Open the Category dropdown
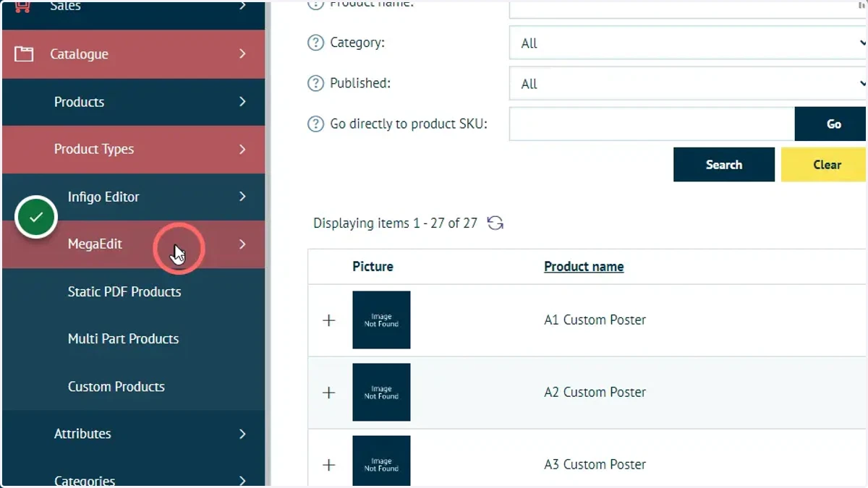Image resolution: width=868 pixels, height=488 pixels. click(687, 43)
